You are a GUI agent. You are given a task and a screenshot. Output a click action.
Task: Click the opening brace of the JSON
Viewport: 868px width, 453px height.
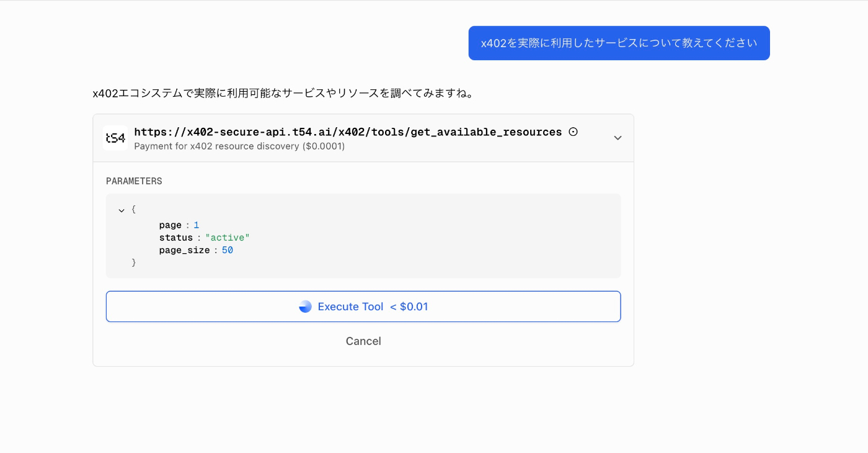click(x=133, y=210)
